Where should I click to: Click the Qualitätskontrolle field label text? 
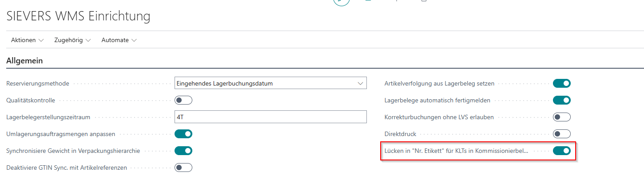point(31,100)
